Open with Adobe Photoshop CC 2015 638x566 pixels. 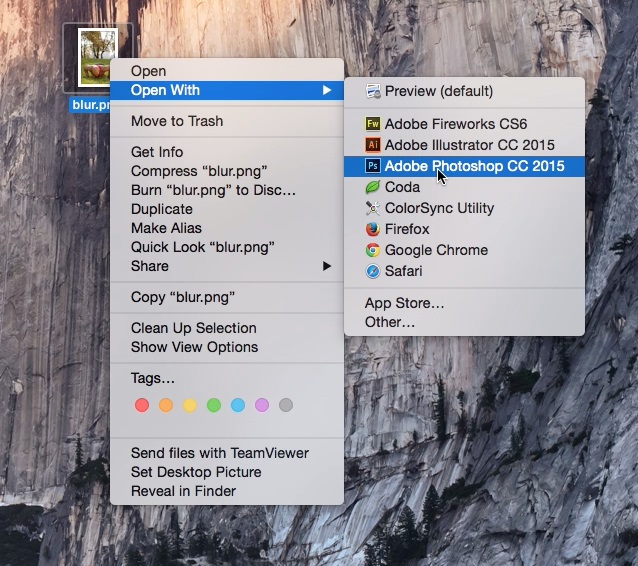[x=464, y=166]
